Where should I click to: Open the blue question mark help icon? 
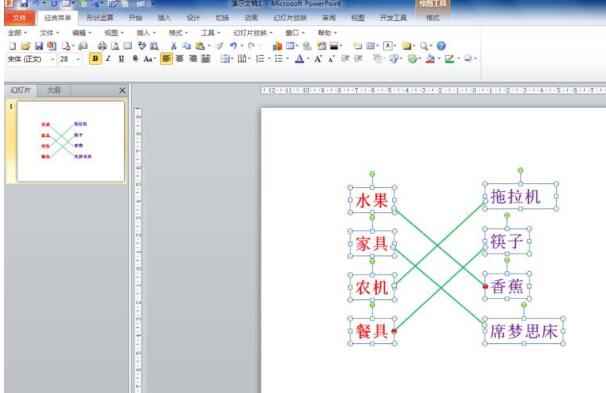[441, 46]
